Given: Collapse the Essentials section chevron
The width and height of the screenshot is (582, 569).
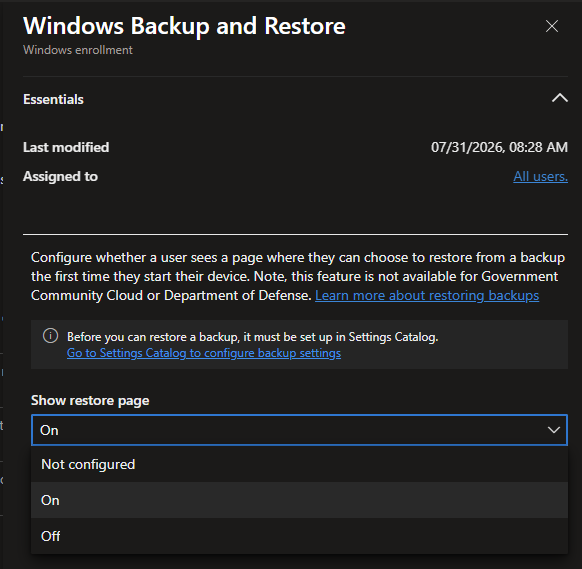Looking at the screenshot, I should 559,98.
